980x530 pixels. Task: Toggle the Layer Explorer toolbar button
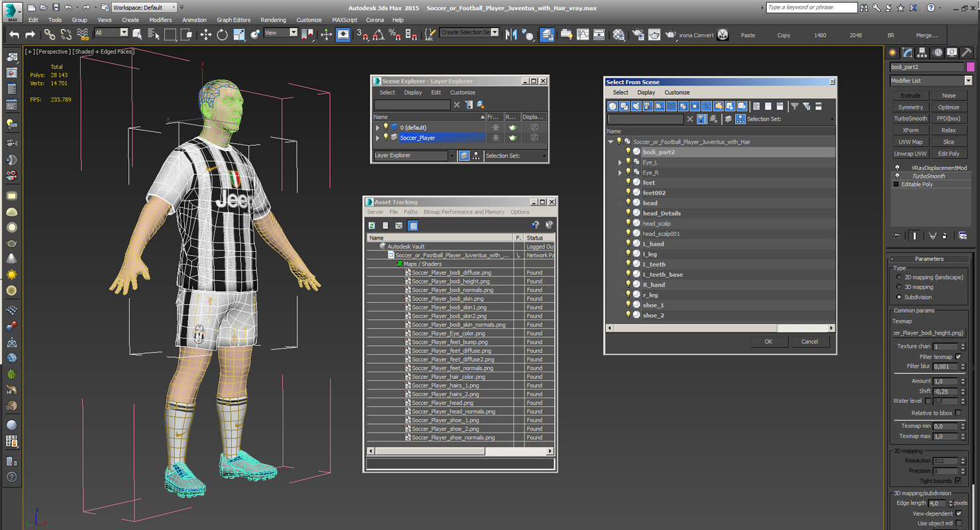coord(547,34)
